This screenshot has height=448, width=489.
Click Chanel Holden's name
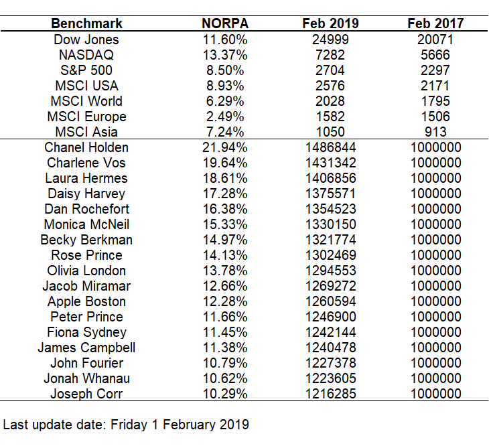tap(86, 147)
